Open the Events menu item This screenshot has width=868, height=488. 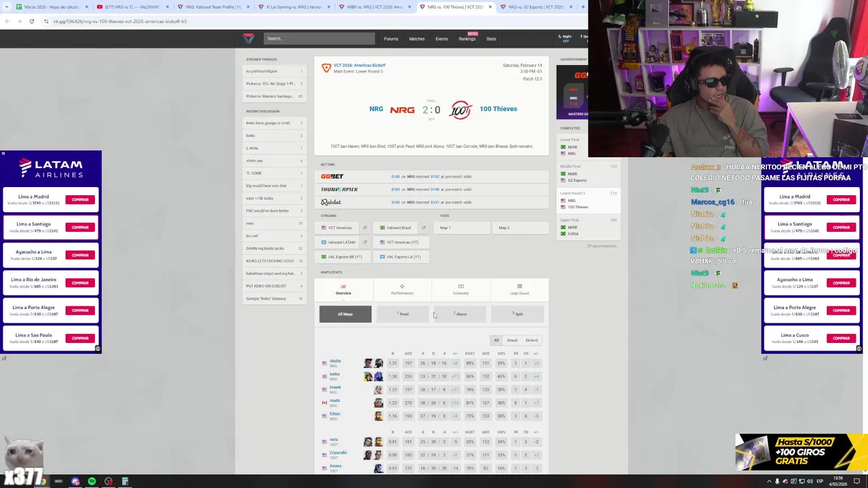(x=441, y=39)
